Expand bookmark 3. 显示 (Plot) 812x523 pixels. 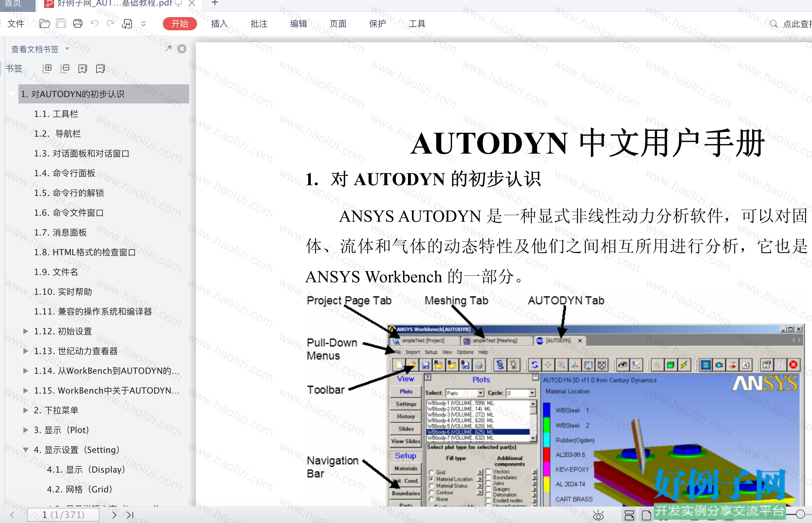(25, 430)
